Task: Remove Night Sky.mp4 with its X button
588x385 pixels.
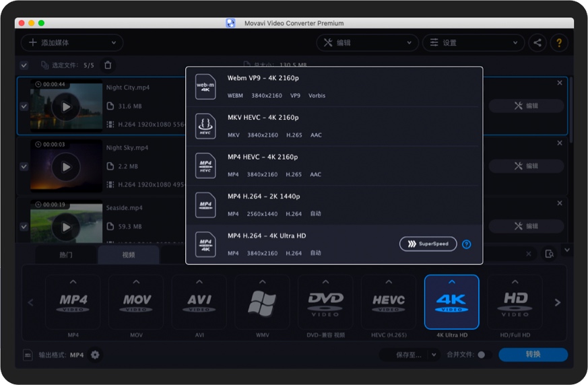Action: coord(560,143)
